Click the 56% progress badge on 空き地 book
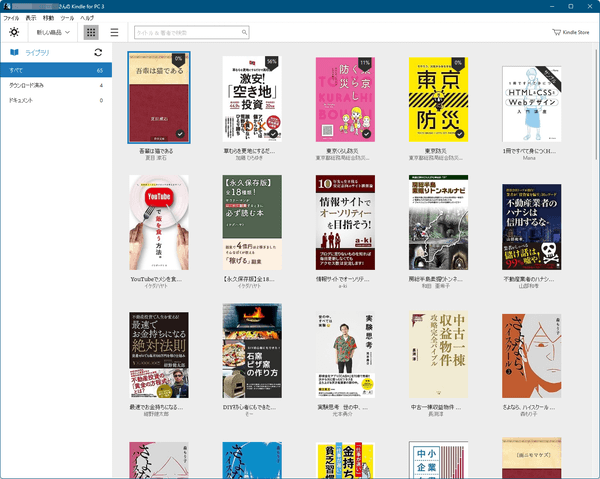600x479 pixels. pos(271,61)
